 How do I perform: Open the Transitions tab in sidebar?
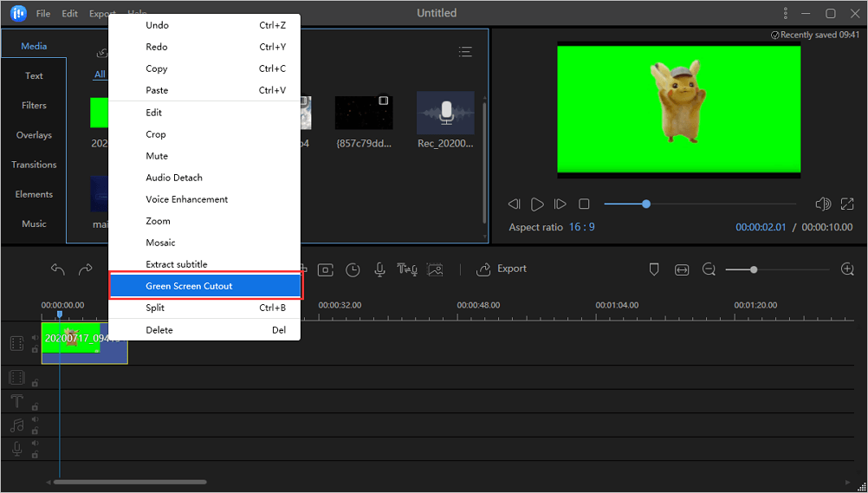point(34,165)
